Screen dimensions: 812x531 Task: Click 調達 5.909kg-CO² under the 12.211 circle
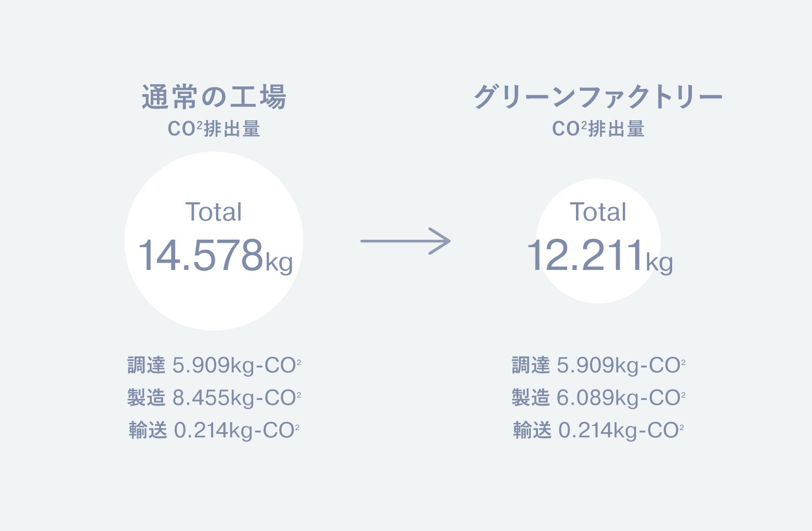click(x=598, y=366)
